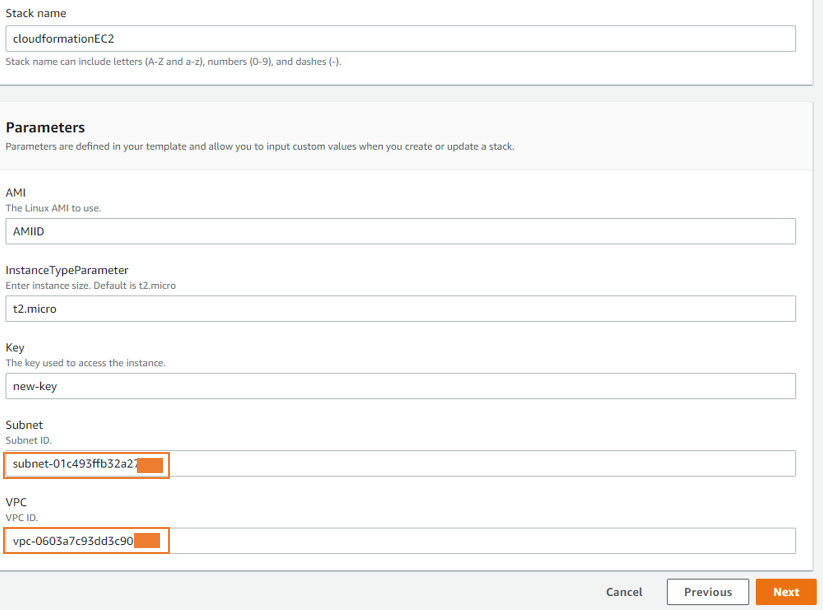This screenshot has width=823, height=610.
Task: Click the VPC label above the vpc field
Action: [16, 502]
